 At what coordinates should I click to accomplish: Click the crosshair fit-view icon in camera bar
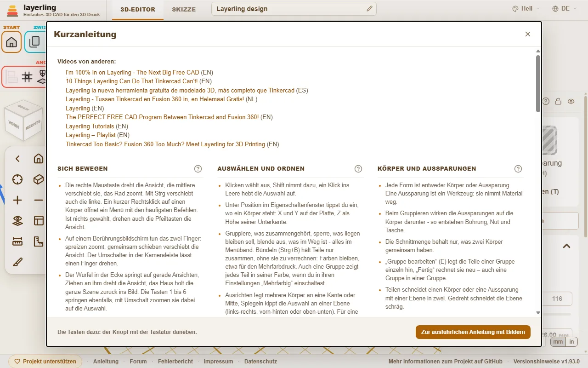point(17,179)
